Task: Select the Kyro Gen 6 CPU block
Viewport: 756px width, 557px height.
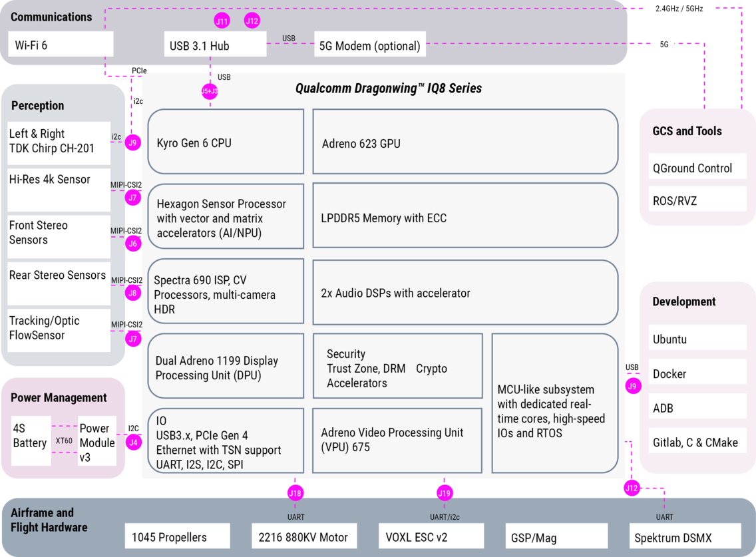Action: pos(226,143)
